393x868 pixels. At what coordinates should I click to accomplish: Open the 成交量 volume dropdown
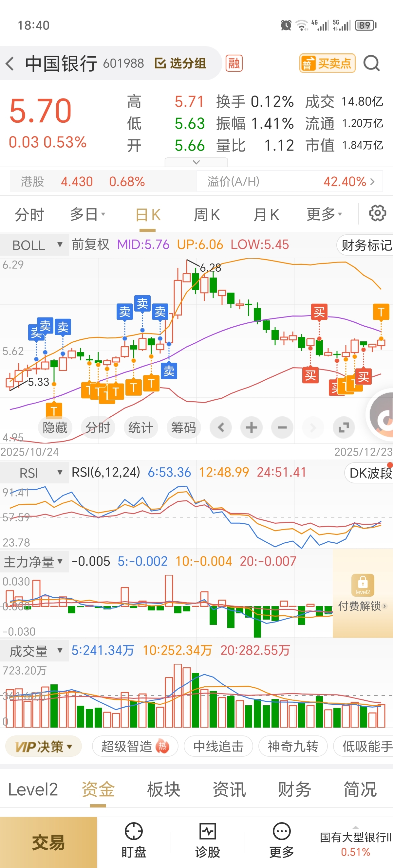[x=34, y=651]
